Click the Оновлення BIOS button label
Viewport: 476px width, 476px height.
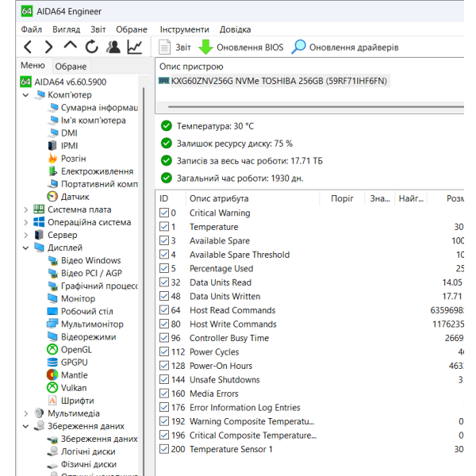click(x=250, y=48)
